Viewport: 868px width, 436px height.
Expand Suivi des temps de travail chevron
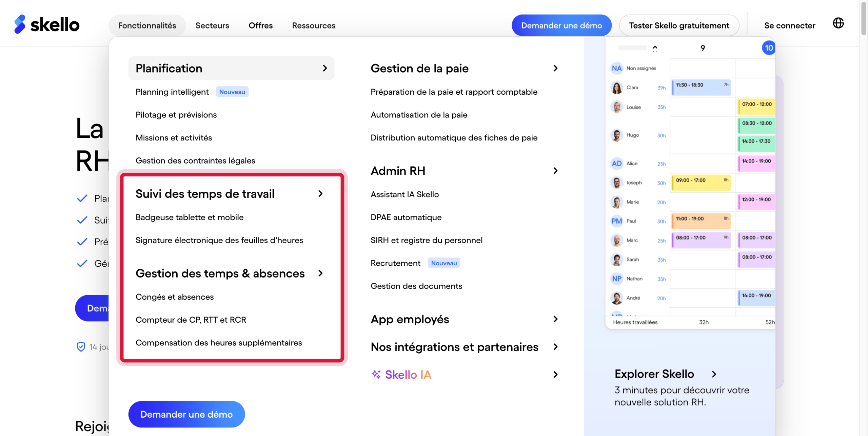click(x=320, y=194)
